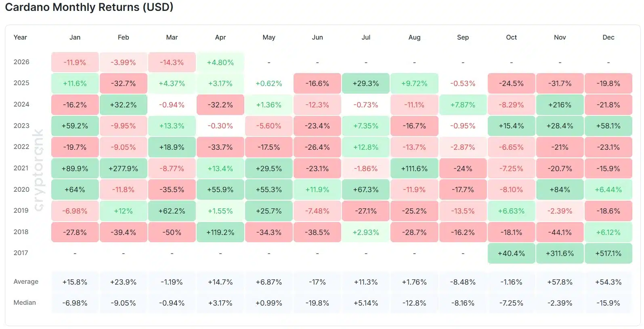644x329 pixels.
Task: Select the March 2018 -50% cell
Action: click(x=172, y=233)
